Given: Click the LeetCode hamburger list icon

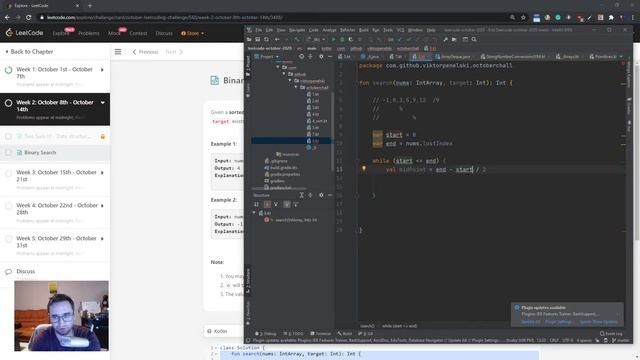Looking at the screenshot, I should 118,52.
